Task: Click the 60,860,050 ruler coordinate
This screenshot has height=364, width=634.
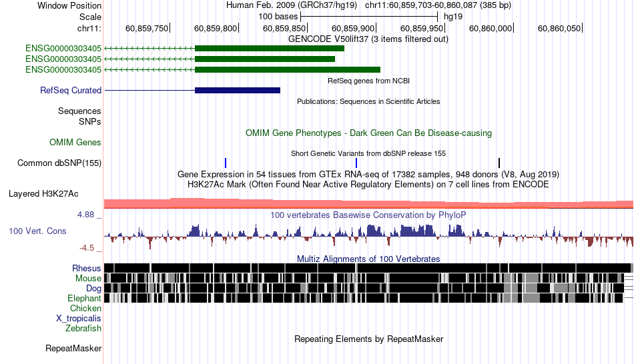Action: (x=559, y=28)
